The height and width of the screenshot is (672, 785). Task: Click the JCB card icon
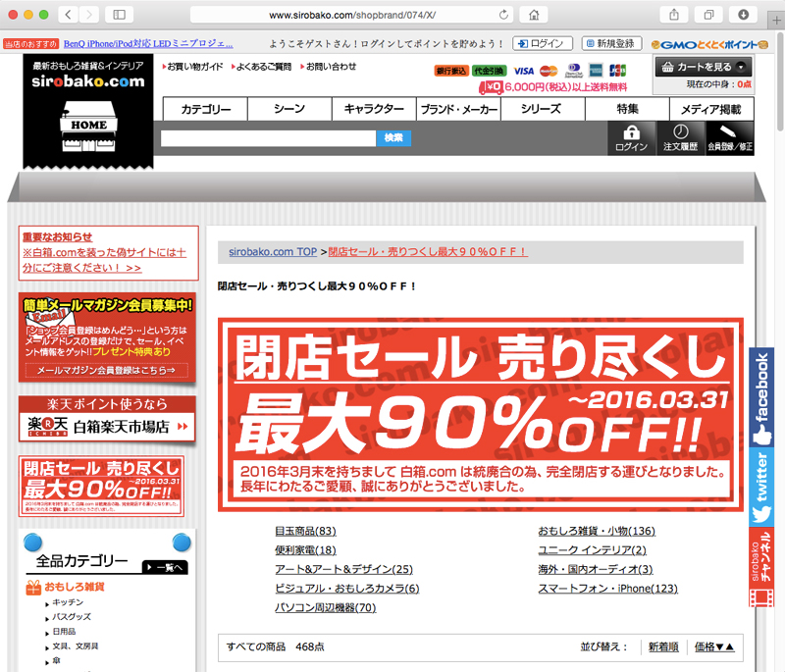pyautogui.click(x=617, y=71)
